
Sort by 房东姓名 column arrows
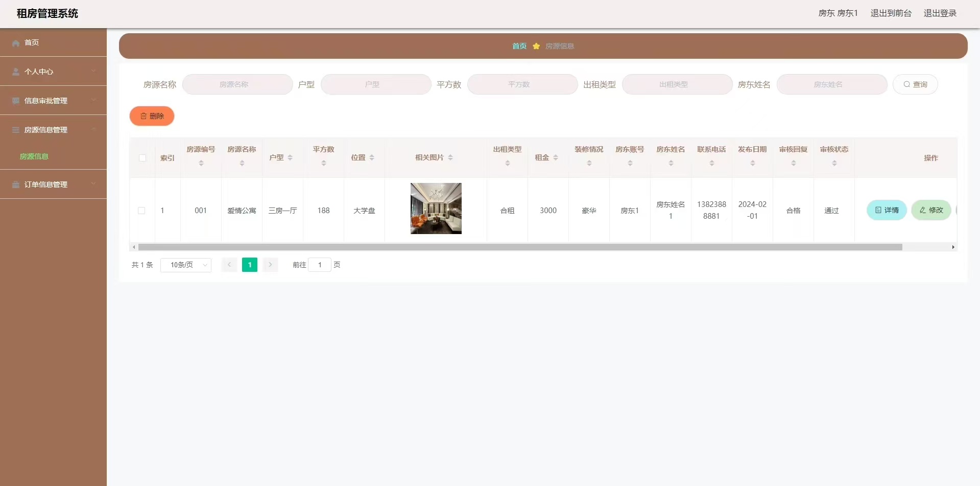tap(671, 163)
